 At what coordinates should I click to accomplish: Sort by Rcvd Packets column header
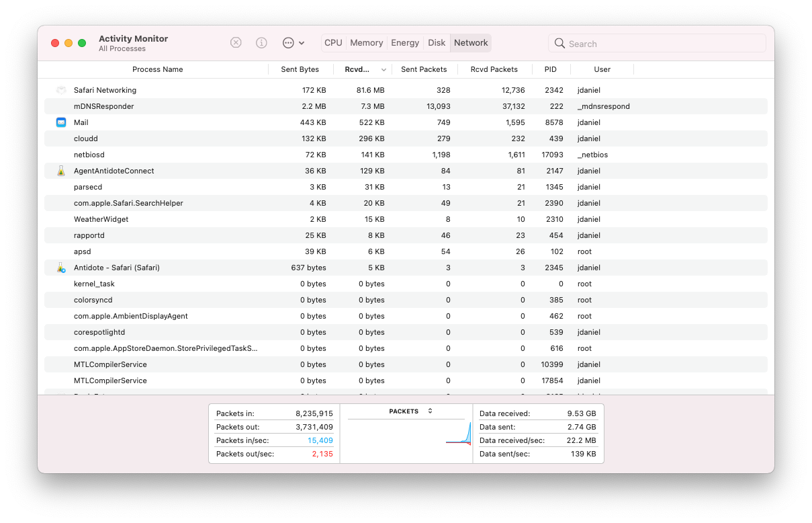[494, 69]
